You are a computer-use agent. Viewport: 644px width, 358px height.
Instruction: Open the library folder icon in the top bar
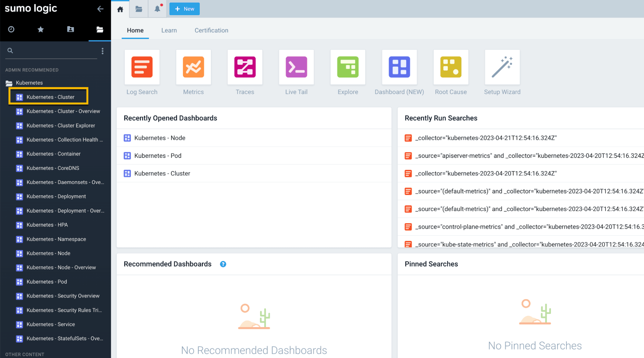coord(139,9)
